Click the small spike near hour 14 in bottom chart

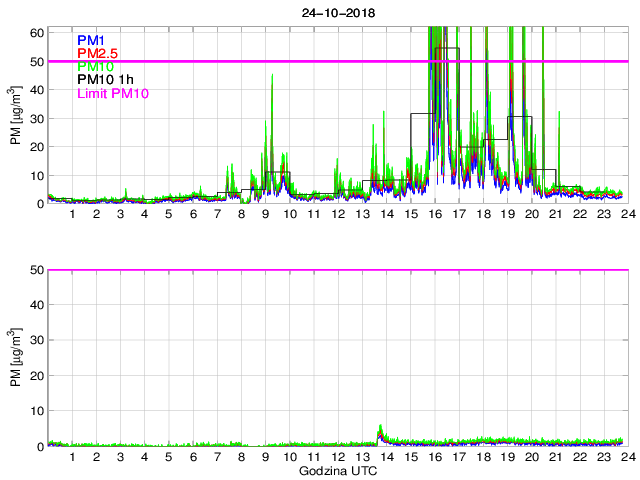(x=380, y=428)
